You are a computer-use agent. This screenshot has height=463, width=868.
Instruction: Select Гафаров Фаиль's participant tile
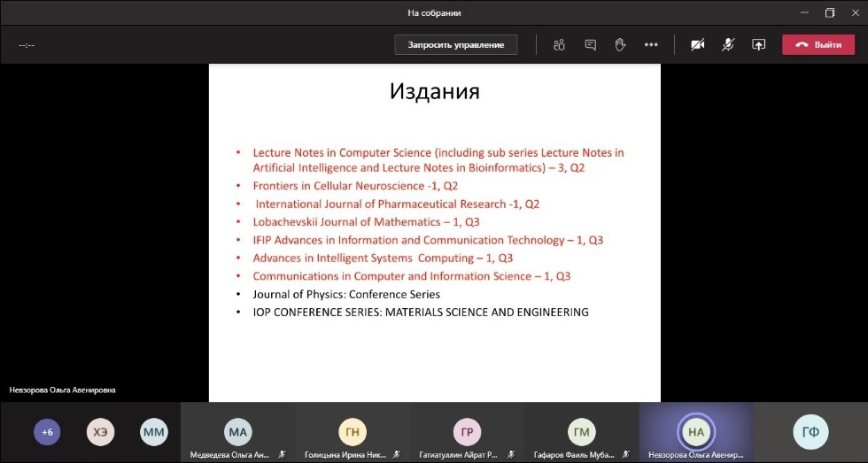click(581, 433)
